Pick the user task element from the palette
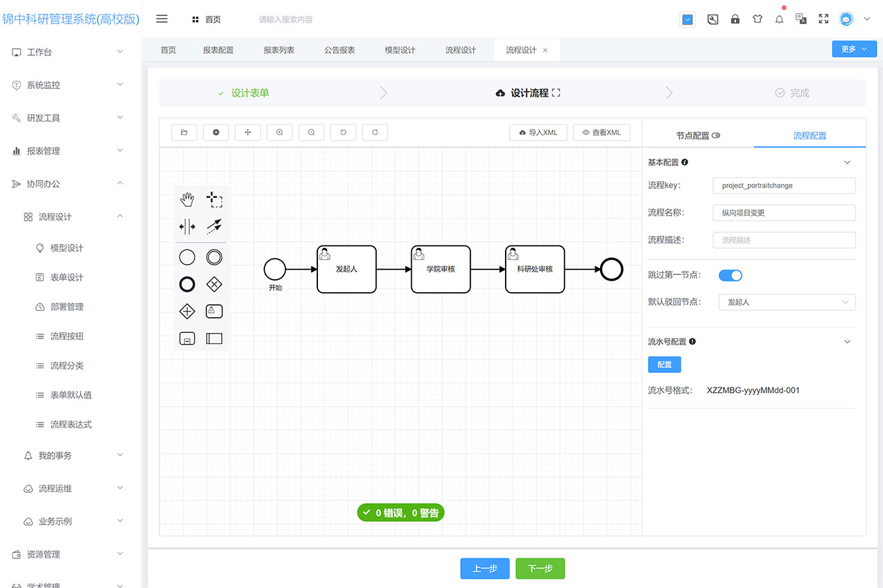 (x=214, y=311)
